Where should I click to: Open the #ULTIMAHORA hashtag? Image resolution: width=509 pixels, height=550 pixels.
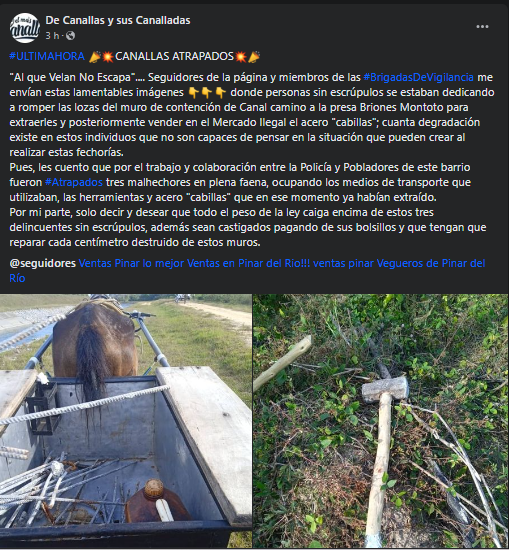(47, 56)
